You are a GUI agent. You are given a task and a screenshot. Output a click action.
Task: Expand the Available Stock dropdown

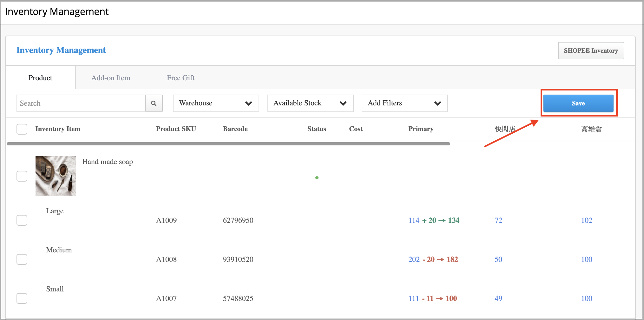point(310,103)
